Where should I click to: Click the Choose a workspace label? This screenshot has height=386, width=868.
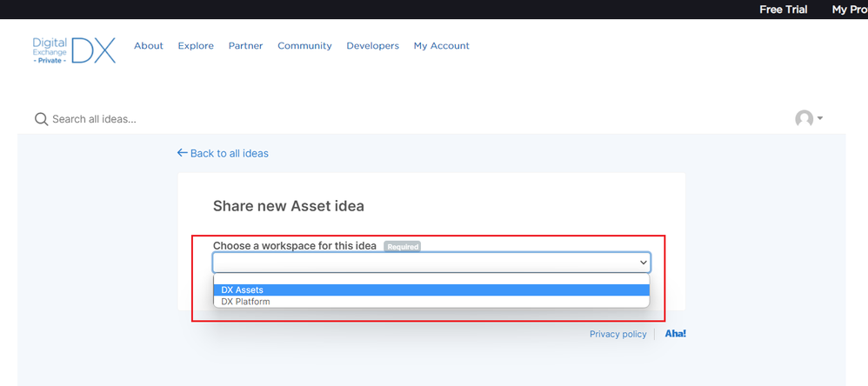pos(295,245)
